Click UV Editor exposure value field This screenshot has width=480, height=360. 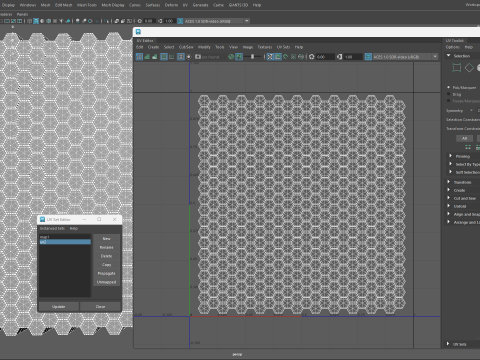(x=325, y=57)
